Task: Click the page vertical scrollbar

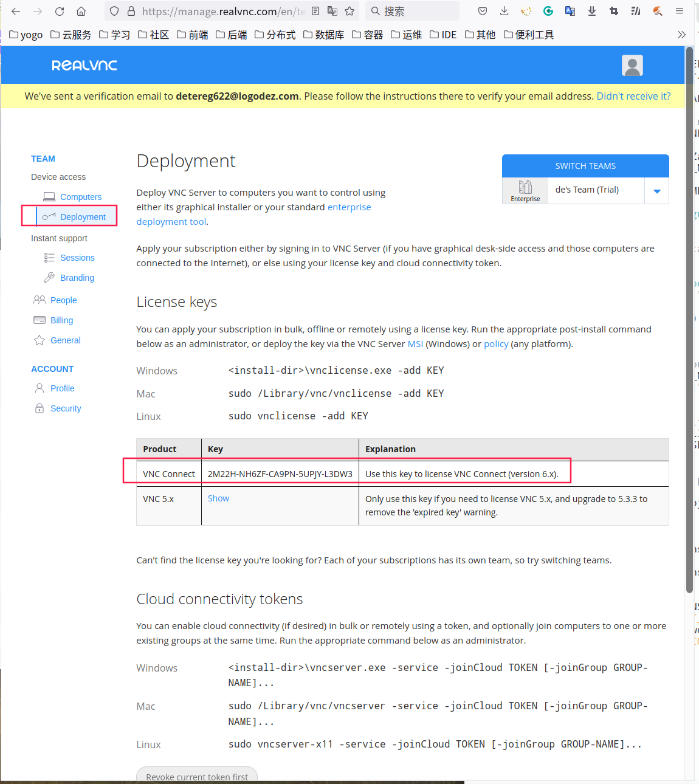Action: 689,304
